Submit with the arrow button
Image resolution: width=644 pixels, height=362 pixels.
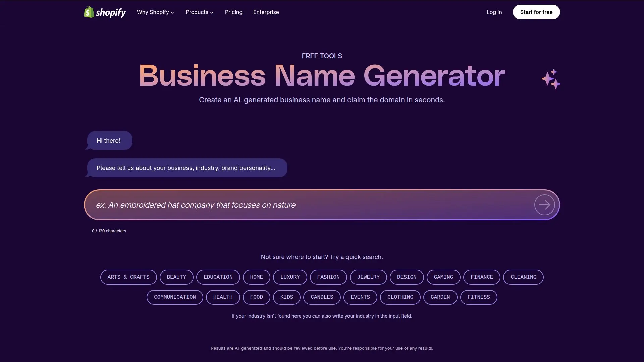click(x=544, y=205)
